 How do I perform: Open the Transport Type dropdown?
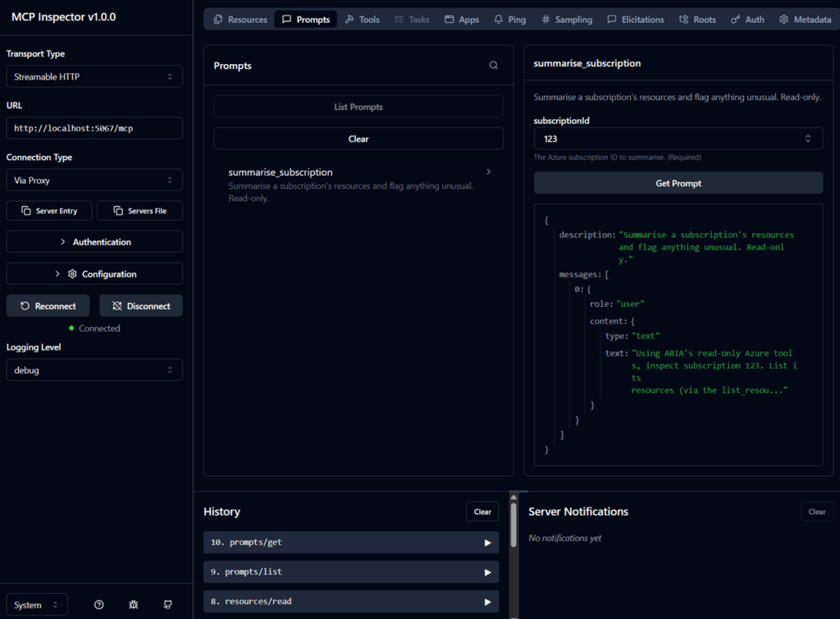(94, 76)
